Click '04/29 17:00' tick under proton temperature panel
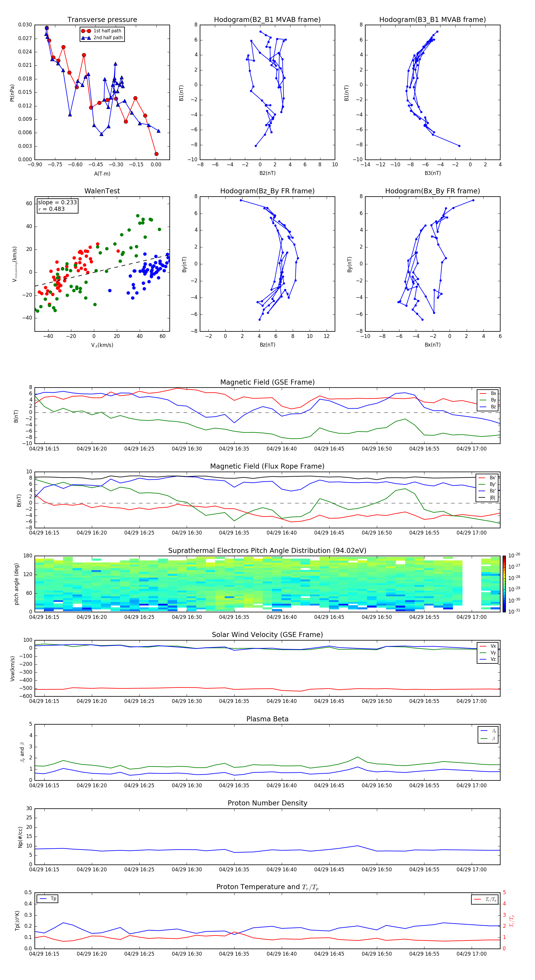This screenshot has width=535, height=980. (x=471, y=954)
